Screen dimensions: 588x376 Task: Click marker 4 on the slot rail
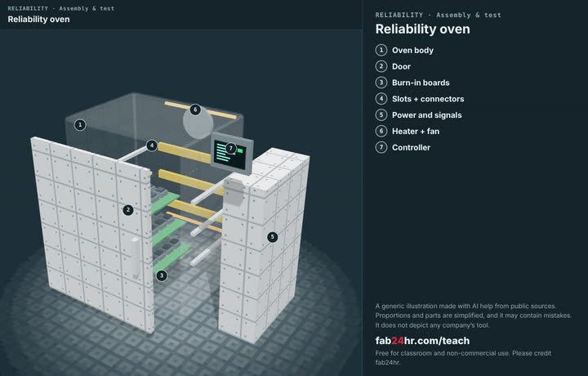(152, 145)
